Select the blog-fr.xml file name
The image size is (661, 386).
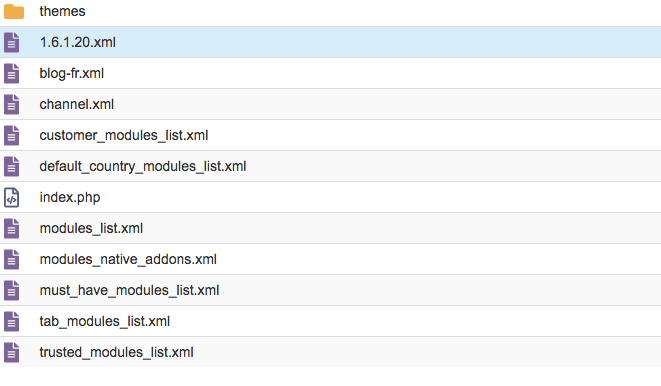[x=72, y=73]
